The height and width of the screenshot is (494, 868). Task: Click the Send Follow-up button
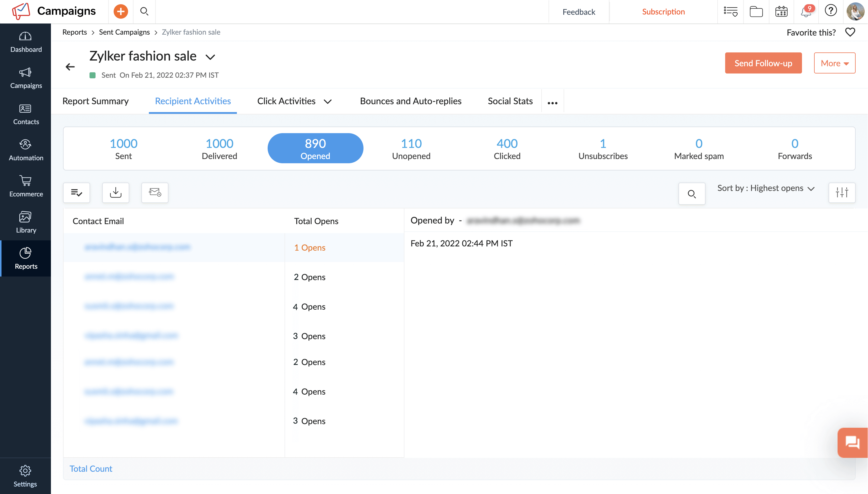click(x=763, y=63)
